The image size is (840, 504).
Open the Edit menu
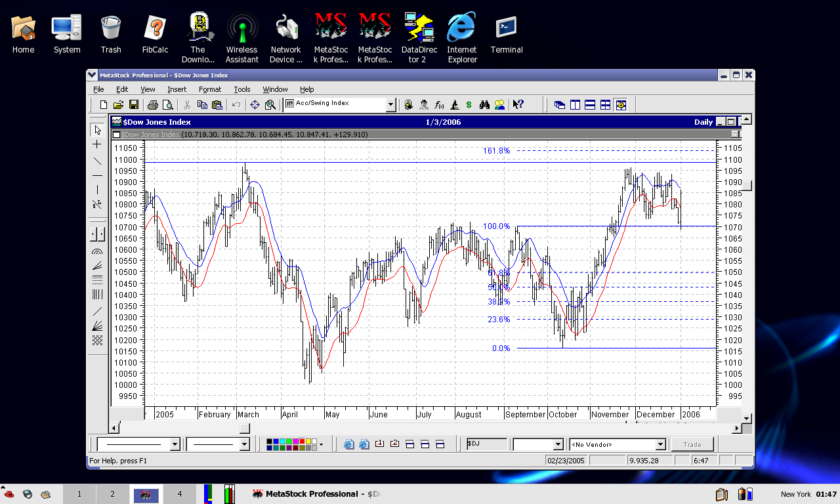click(122, 89)
